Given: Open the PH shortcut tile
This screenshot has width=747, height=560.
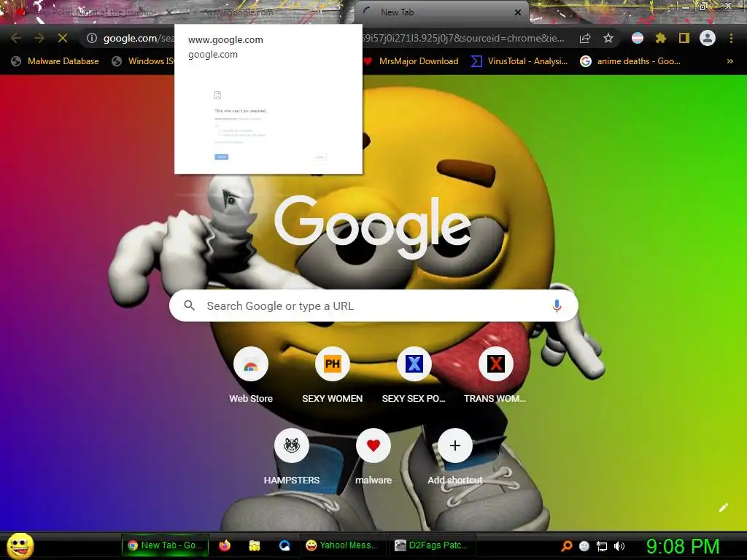Looking at the screenshot, I should pos(333,376).
